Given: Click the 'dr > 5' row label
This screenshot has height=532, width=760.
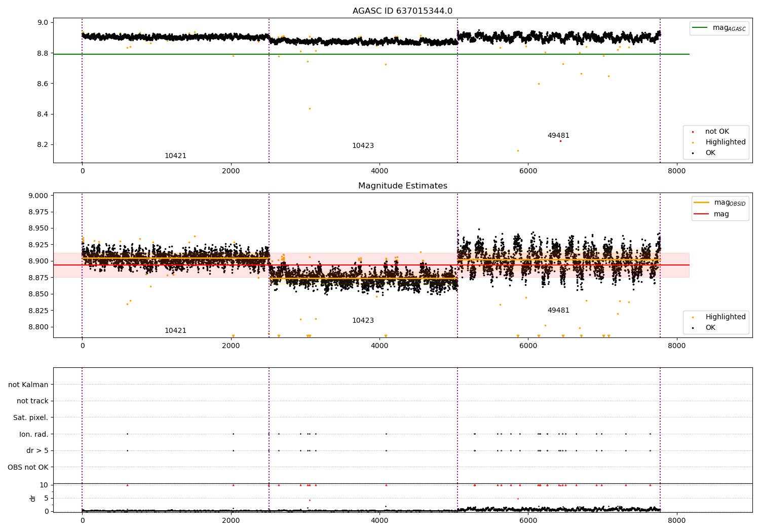Looking at the screenshot, I should point(37,451).
